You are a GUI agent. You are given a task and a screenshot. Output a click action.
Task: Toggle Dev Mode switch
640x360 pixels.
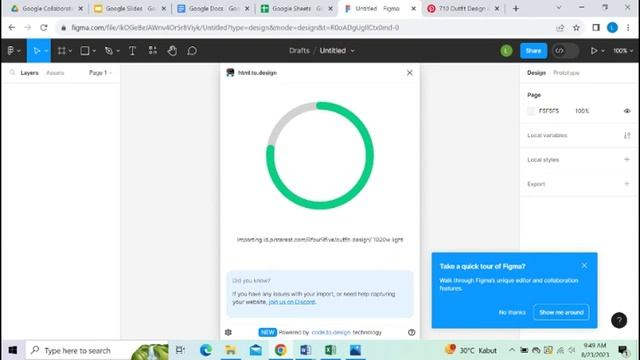click(x=565, y=51)
